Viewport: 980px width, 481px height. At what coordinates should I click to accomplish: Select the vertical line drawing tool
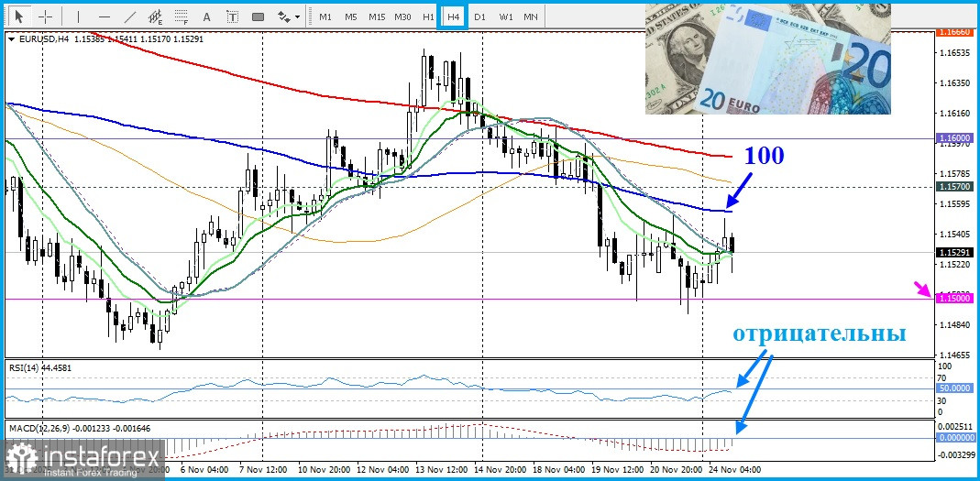click(78, 16)
